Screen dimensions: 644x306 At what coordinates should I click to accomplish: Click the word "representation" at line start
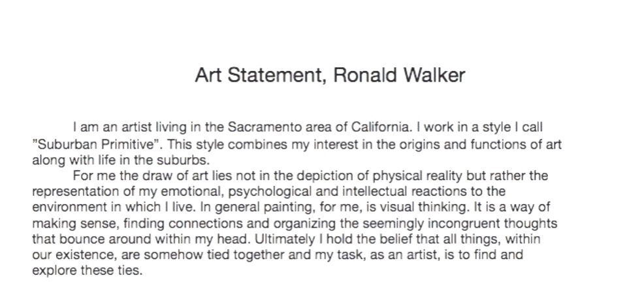tap(72, 191)
